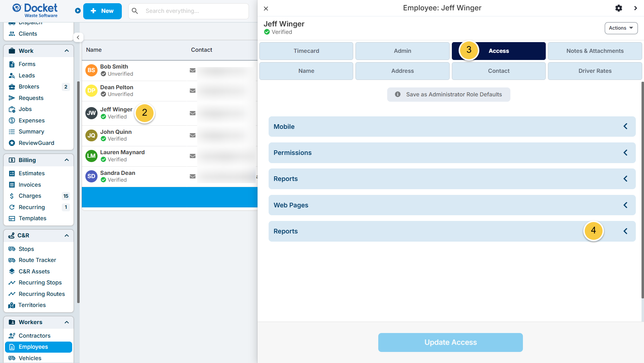Switch to the Admin tab
Screen dimensions: 644x363
tap(403, 51)
